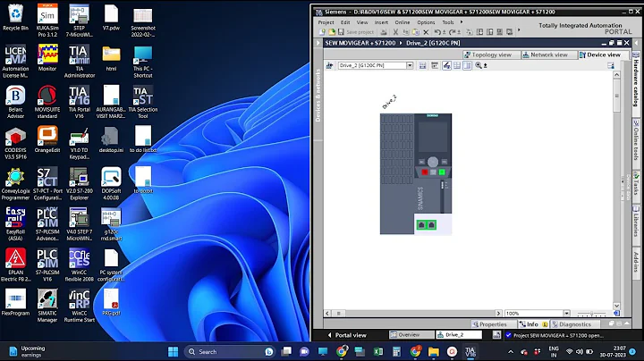Expand the menu bar overflow arrow after Tools

point(462,22)
